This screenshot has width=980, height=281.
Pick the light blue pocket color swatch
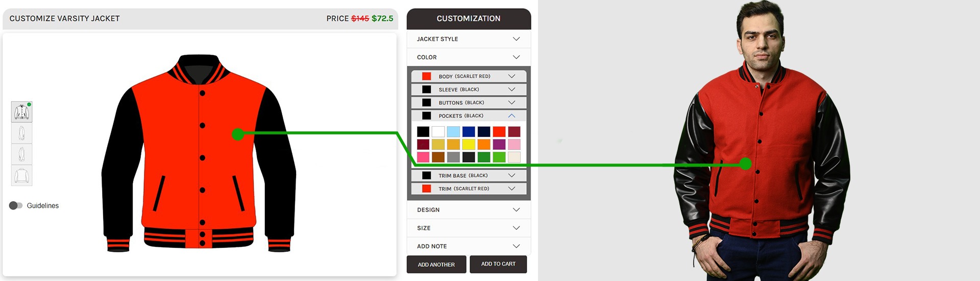(453, 132)
